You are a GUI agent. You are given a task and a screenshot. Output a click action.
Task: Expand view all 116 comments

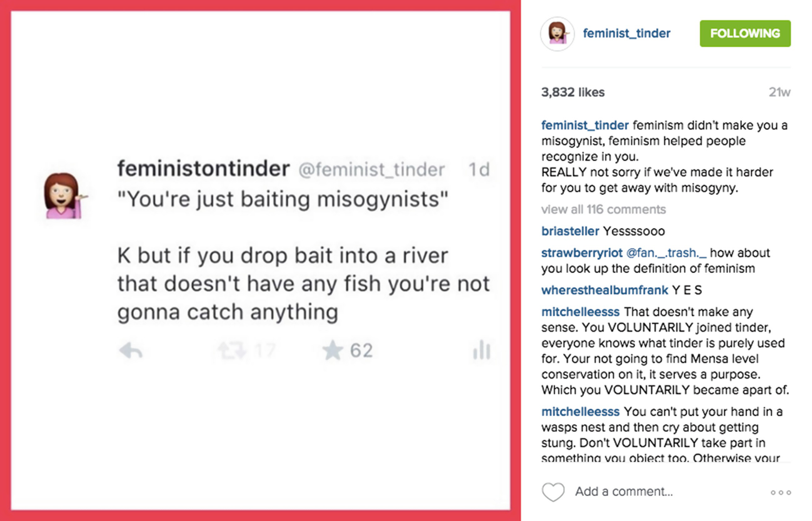point(603,209)
